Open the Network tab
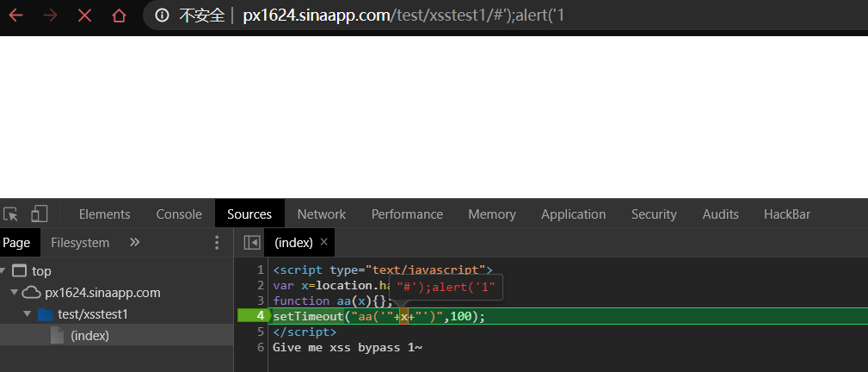 point(321,214)
